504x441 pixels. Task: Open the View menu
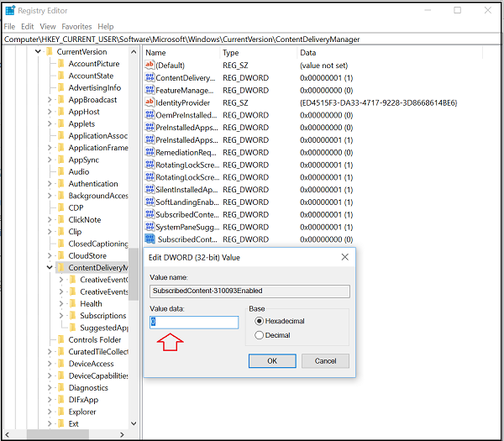[48, 26]
